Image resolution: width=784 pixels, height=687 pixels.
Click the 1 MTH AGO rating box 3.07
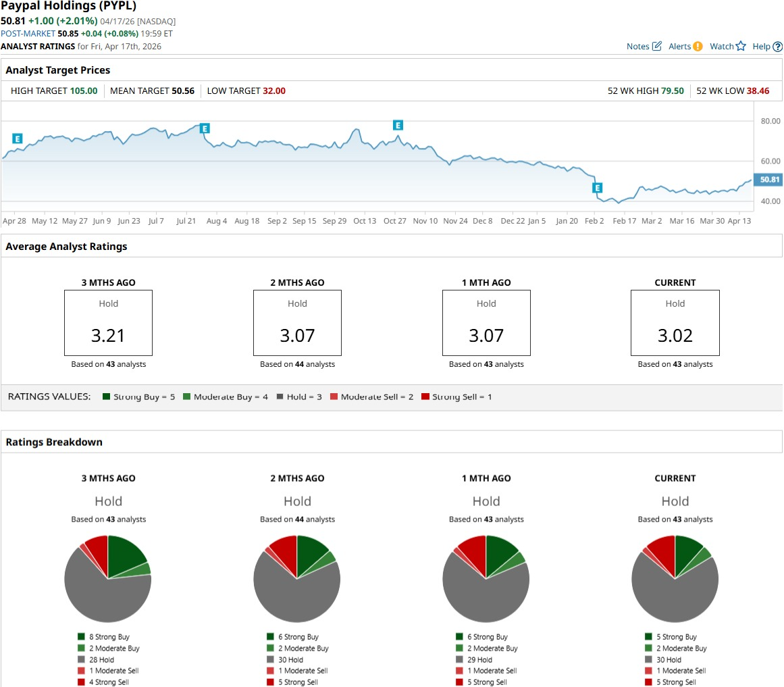tap(486, 323)
